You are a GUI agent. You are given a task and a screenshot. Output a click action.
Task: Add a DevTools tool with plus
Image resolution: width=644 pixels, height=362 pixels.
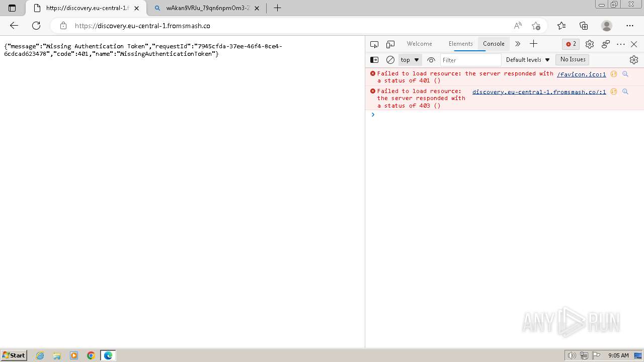pyautogui.click(x=534, y=44)
